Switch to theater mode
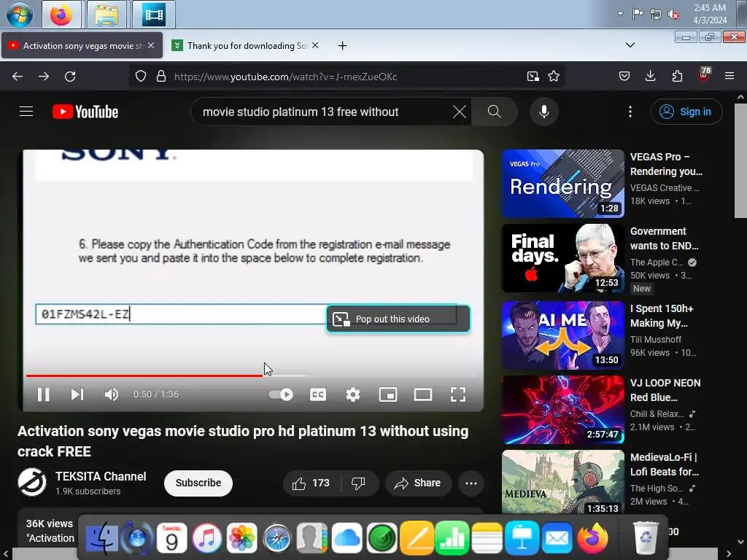 pyautogui.click(x=423, y=394)
